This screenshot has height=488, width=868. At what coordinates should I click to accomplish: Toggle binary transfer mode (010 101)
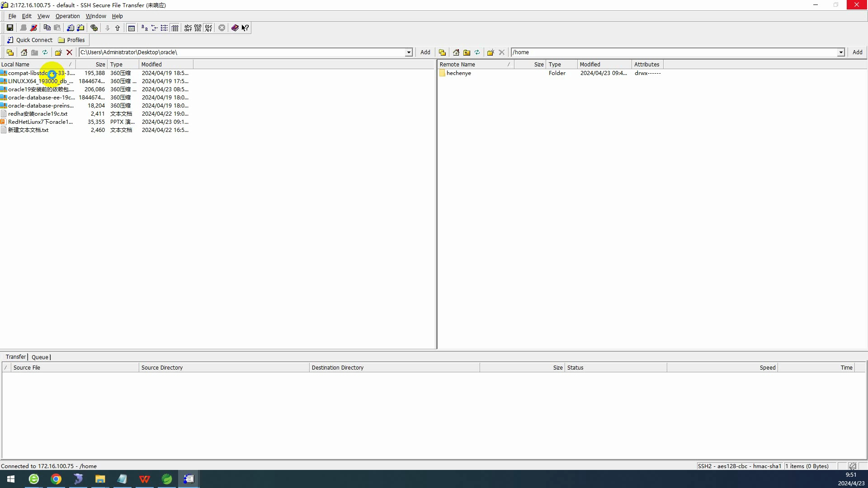198,28
